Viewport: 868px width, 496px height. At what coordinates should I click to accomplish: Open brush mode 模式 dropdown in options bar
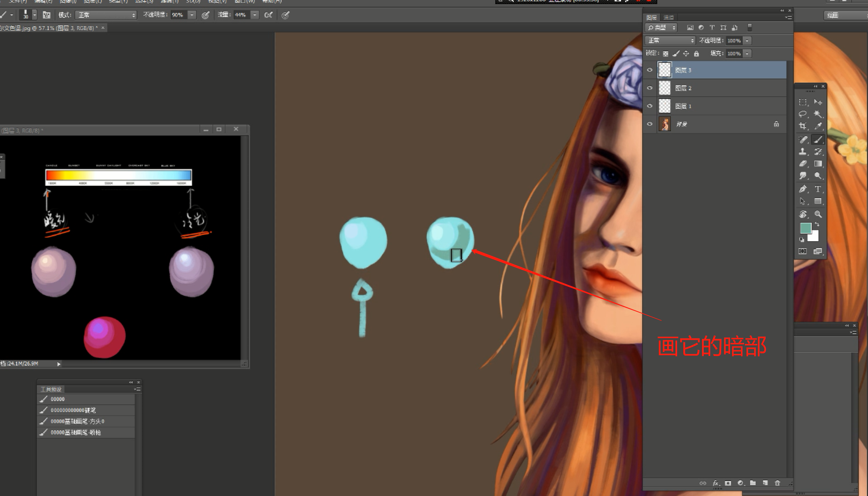(x=106, y=15)
